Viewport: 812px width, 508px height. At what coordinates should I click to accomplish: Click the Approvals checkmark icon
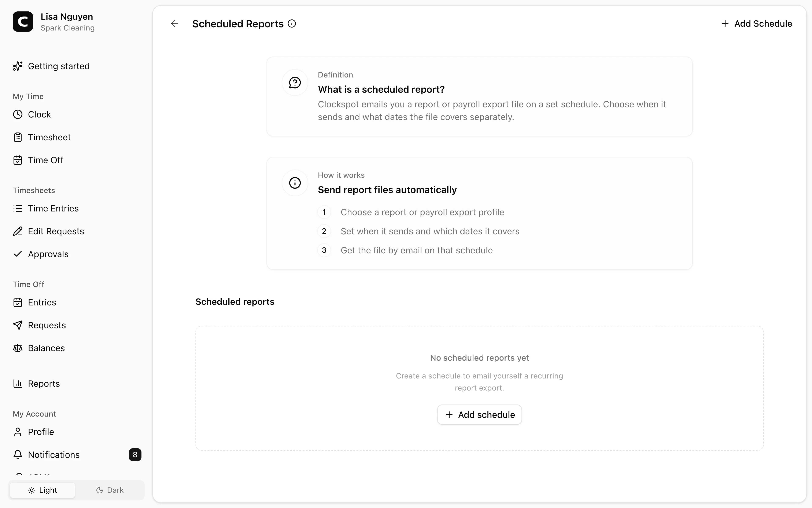pyautogui.click(x=18, y=254)
